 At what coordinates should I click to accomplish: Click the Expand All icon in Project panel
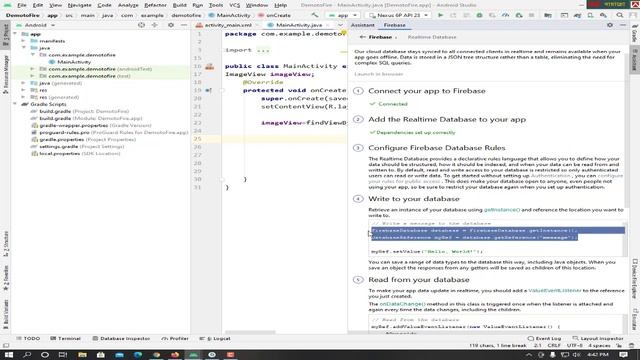(x=155, y=25)
